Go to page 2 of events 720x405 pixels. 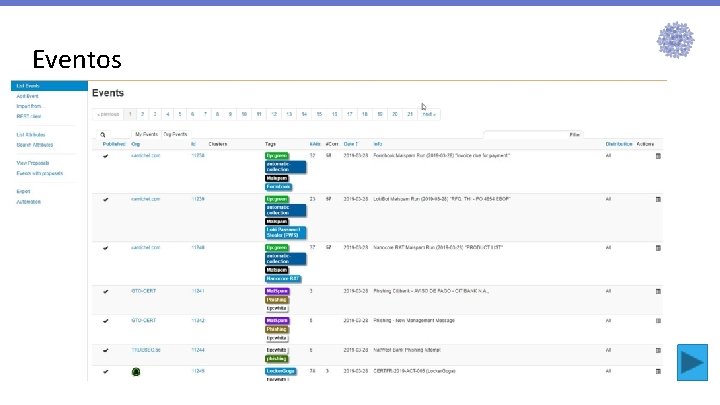point(142,114)
